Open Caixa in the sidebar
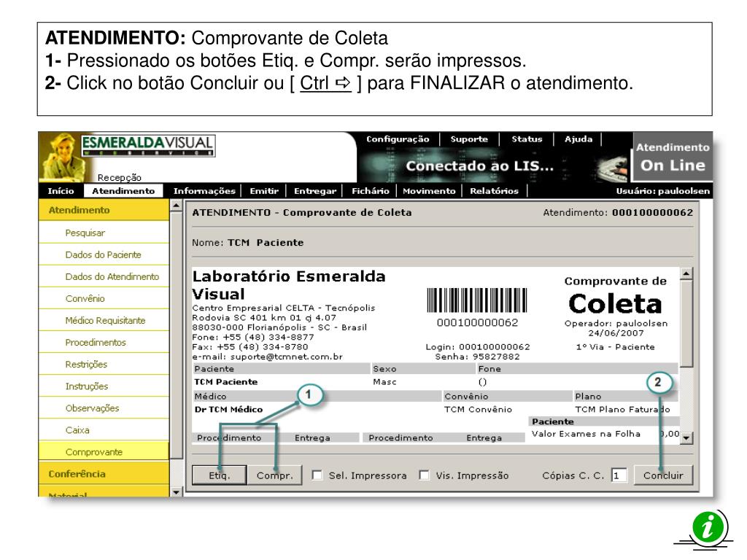The image size is (747, 560). (x=104, y=430)
